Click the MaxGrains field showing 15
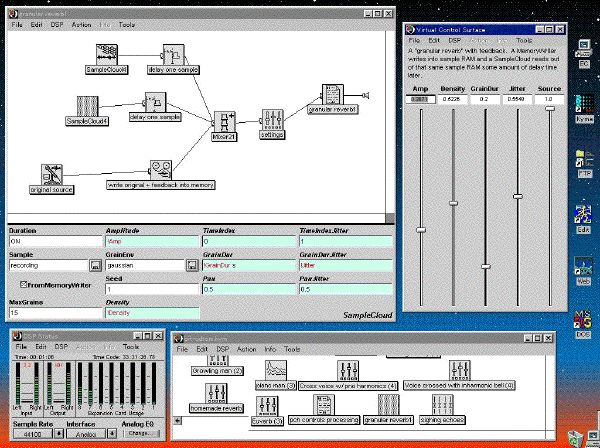Screen dimensions: 600x448 tap(56, 313)
